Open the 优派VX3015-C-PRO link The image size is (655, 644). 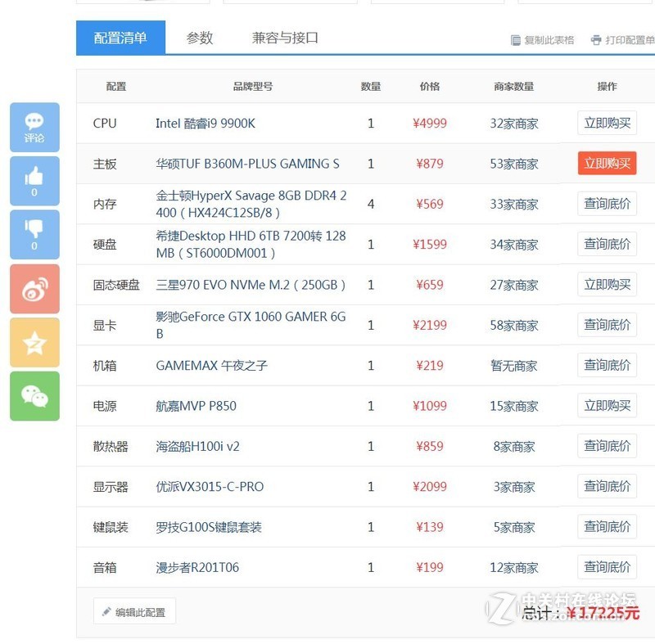pyautogui.click(x=210, y=487)
